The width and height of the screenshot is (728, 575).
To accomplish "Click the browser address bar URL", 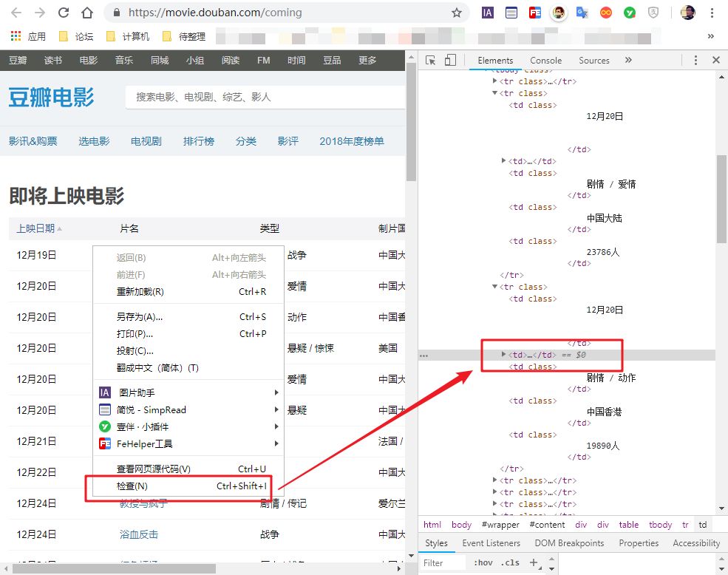I will point(215,13).
